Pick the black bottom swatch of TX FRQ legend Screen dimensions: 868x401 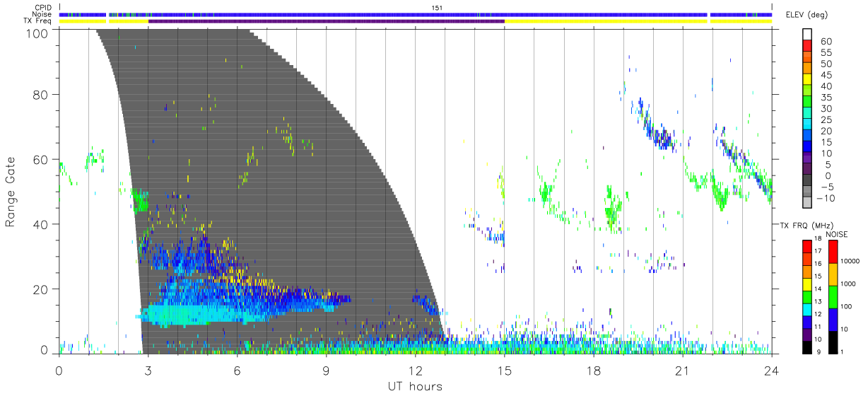tap(807, 348)
